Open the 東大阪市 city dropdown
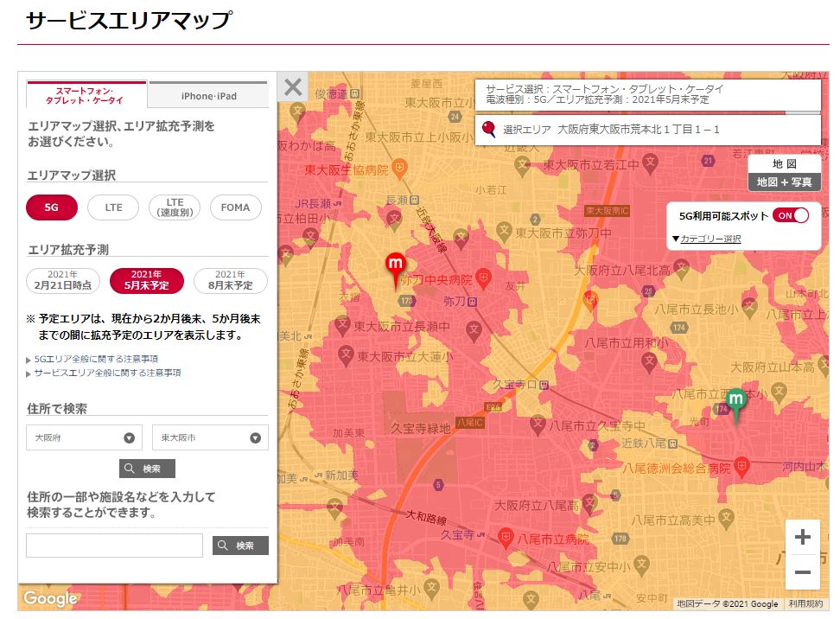Viewport: 840px width, 619px height. pos(211,437)
